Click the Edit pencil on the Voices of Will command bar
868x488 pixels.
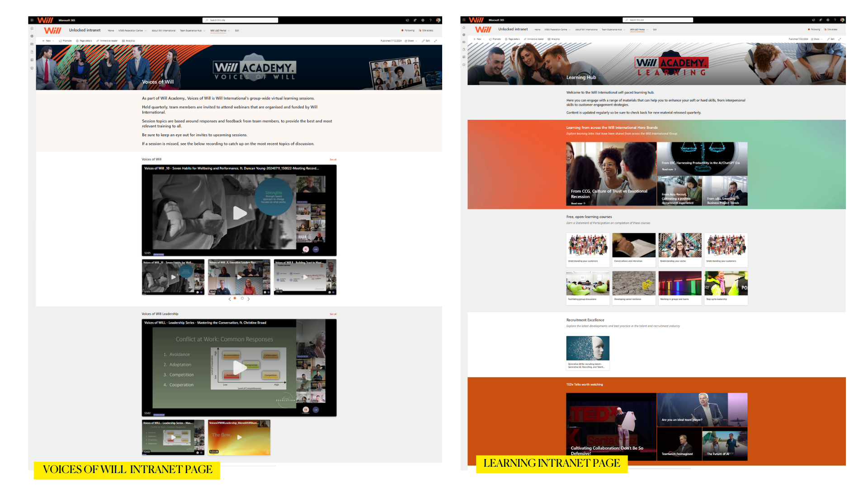pos(426,41)
